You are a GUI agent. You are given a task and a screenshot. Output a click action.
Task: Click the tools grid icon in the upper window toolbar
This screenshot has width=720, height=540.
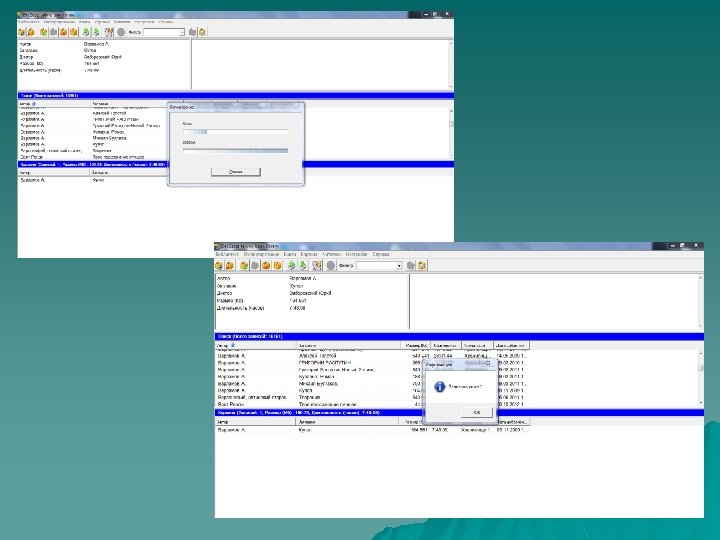(109, 32)
